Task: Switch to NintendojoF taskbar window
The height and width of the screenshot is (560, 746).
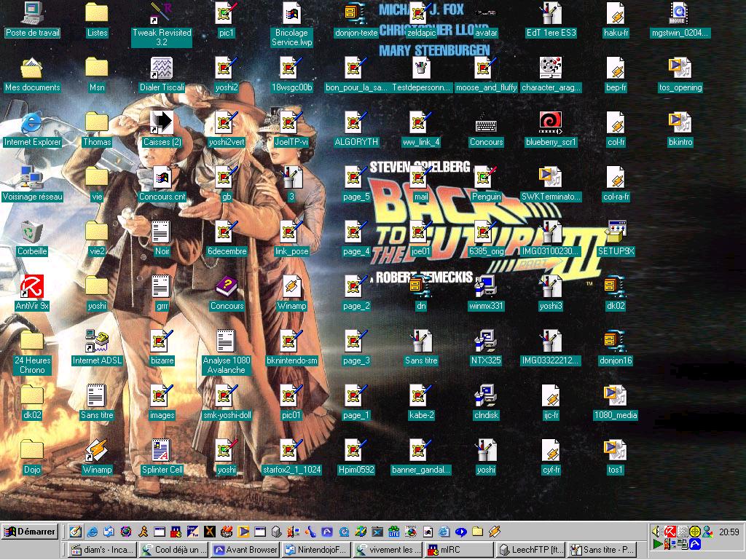Action: (316, 550)
